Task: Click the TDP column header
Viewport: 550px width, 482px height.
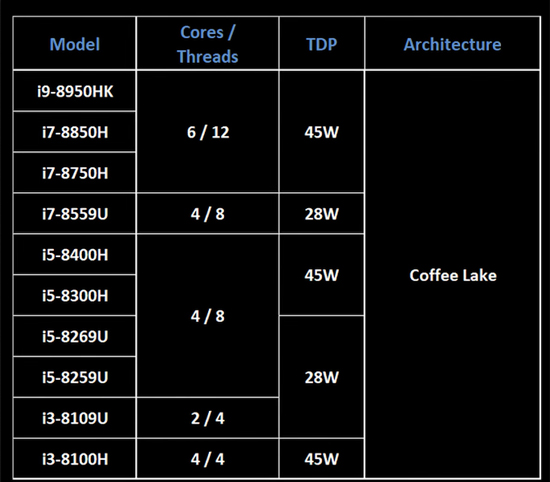Action: (322, 43)
